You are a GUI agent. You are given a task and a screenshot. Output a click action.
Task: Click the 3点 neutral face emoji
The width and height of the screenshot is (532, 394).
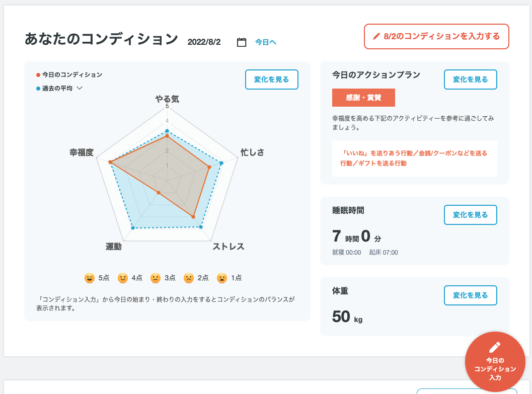tap(156, 278)
